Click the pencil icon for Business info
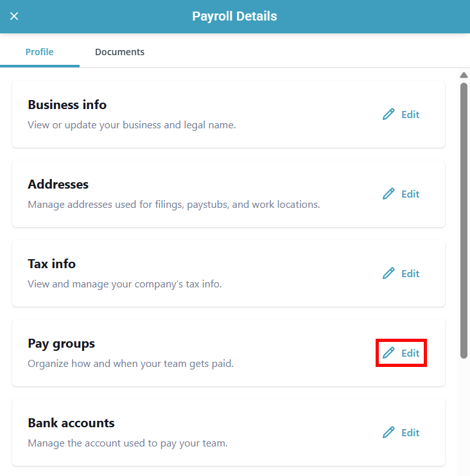The height and width of the screenshot is (476, 470). pos(388,114)
